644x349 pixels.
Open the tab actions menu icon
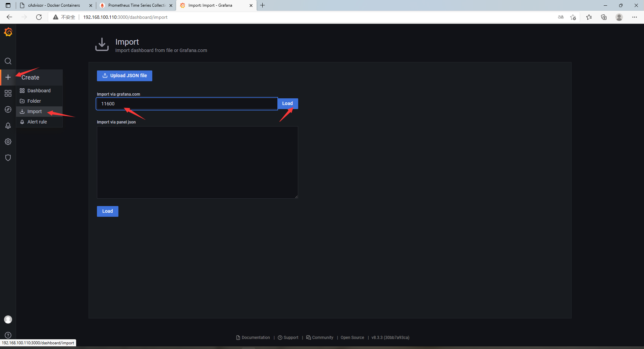(x=8, y=5)
